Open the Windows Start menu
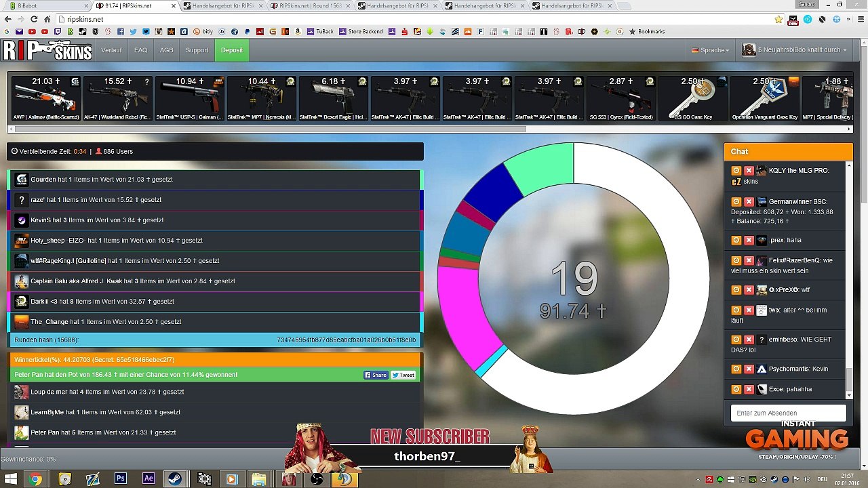Image resolution: width=868 pixels, height=488 pixels. (x=11, y=479)
